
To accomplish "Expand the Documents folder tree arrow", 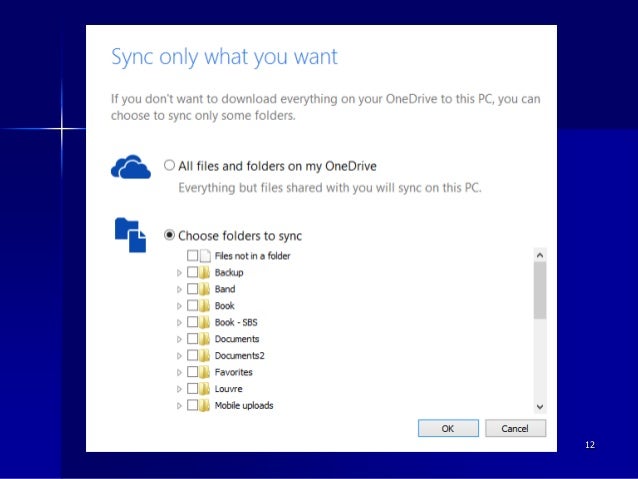I will point(179,339).
